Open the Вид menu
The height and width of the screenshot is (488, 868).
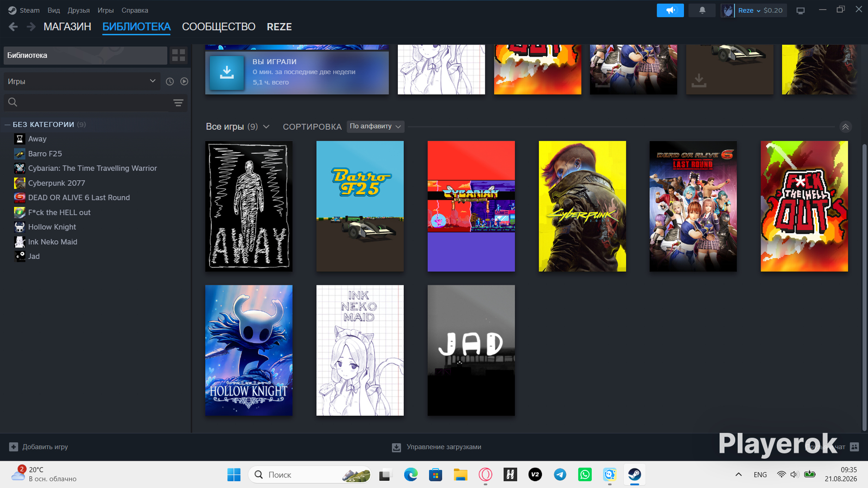coord(54,10)
